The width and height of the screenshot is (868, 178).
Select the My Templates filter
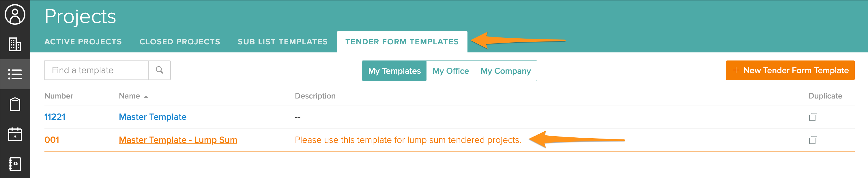coord(394,71)
